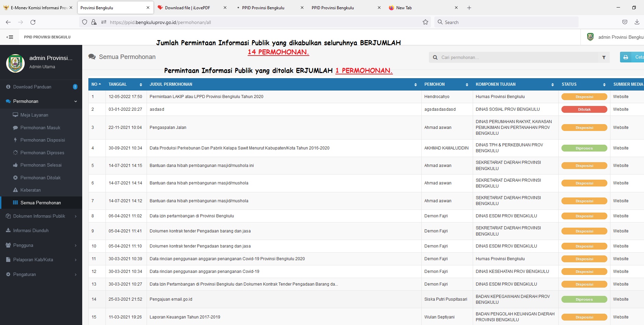Open the Firefox downloads icon

tap(637, 22)
